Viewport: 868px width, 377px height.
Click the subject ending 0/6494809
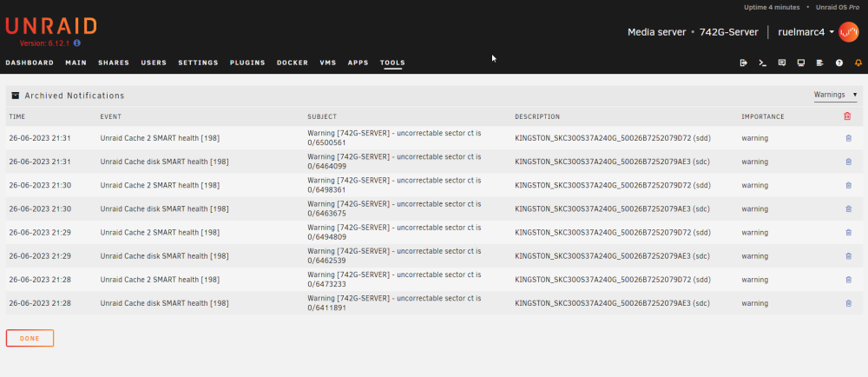click(x=394, y=232)
